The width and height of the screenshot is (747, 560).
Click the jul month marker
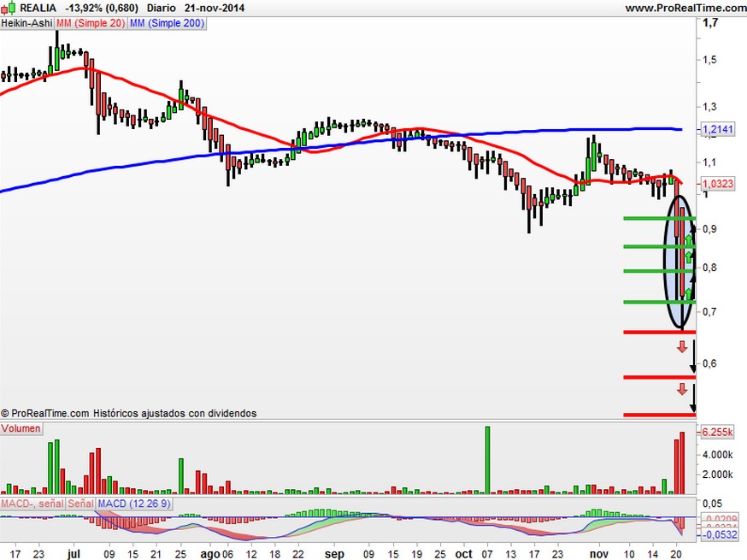(x=74, y=554)
